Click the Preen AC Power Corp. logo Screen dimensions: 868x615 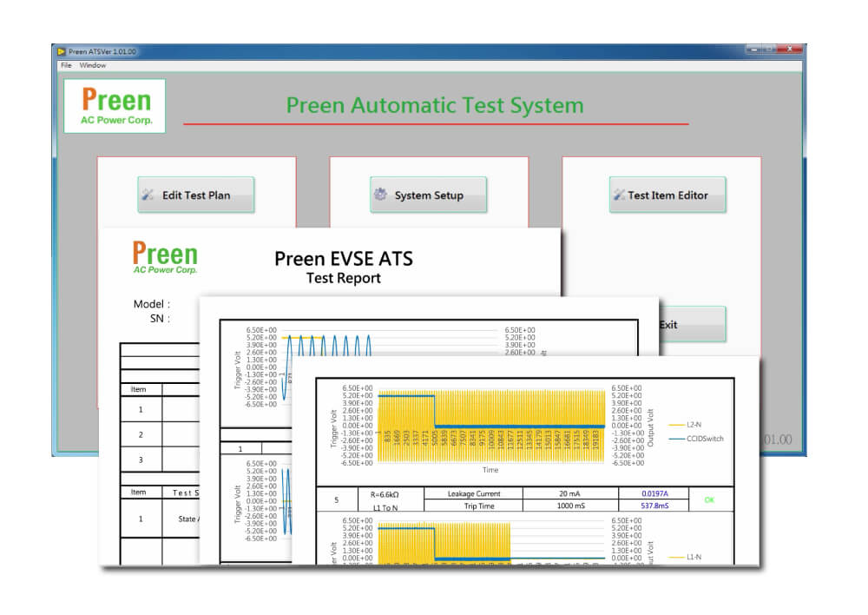[x=115, y=106]
